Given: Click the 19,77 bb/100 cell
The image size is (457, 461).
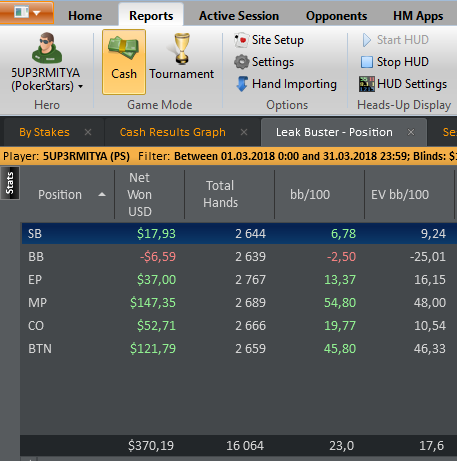Looking at the screenshot, I should [x=340, y=326].
